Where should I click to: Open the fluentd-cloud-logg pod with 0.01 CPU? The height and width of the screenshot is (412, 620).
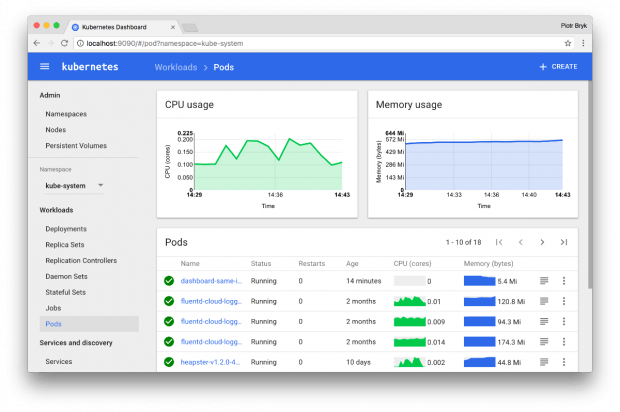211,301
